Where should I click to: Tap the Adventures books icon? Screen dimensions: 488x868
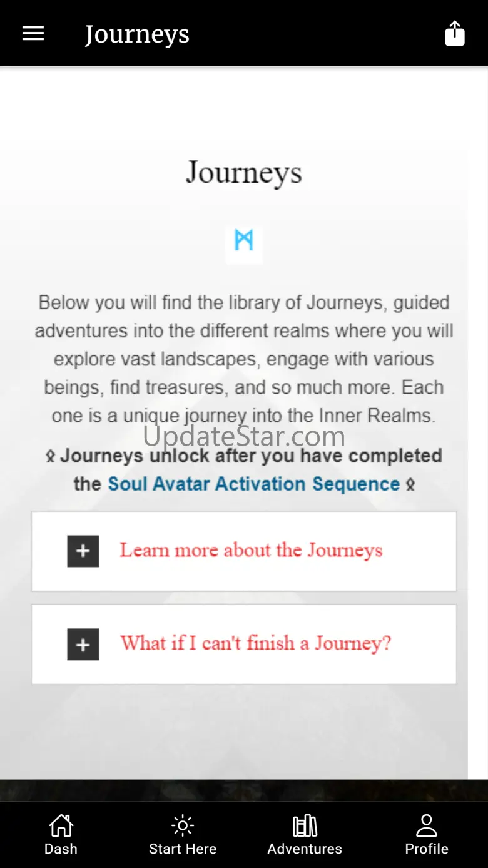coord(305,826)
